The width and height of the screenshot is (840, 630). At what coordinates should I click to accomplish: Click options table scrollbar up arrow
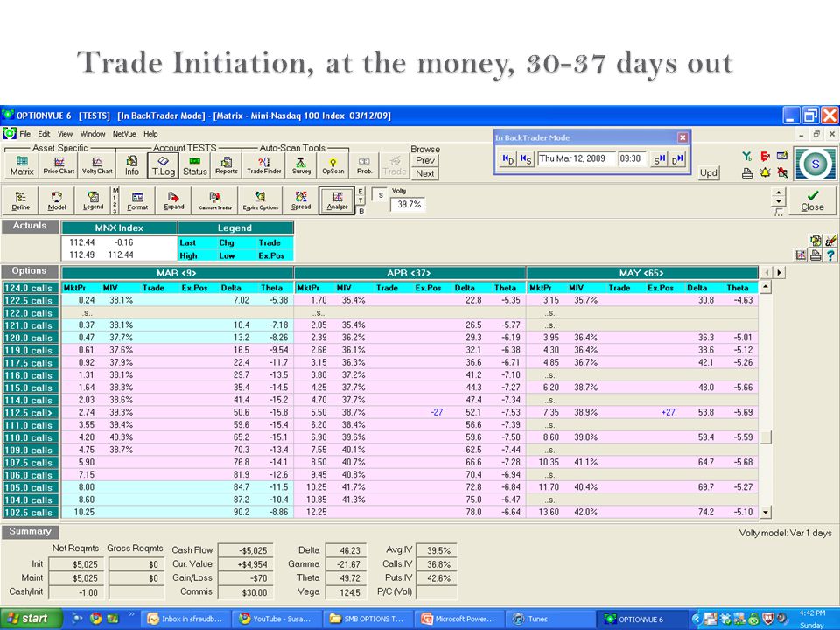click(x=766, y=287)
